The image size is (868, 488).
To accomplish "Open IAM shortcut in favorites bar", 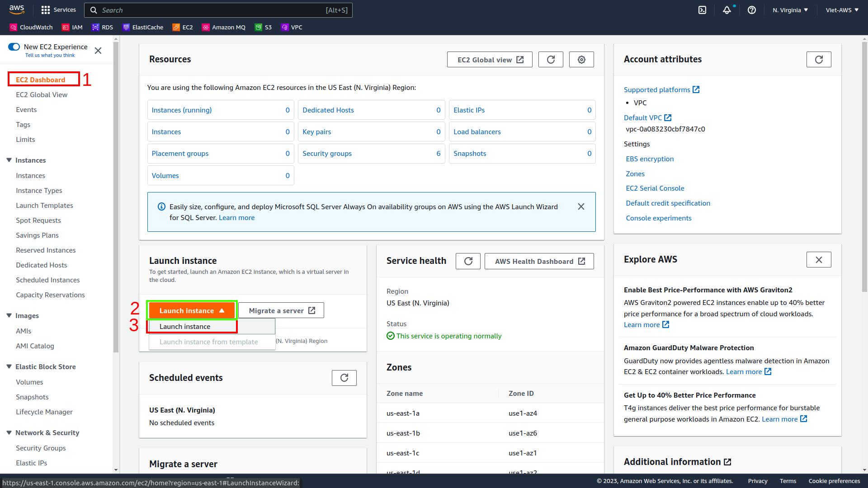I will click(72, 27).
